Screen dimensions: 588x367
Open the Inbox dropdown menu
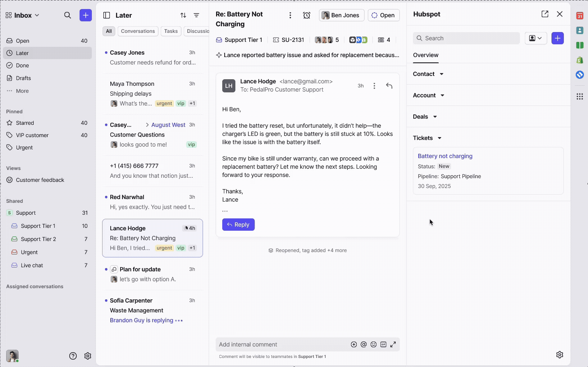(x=23, y=15)
